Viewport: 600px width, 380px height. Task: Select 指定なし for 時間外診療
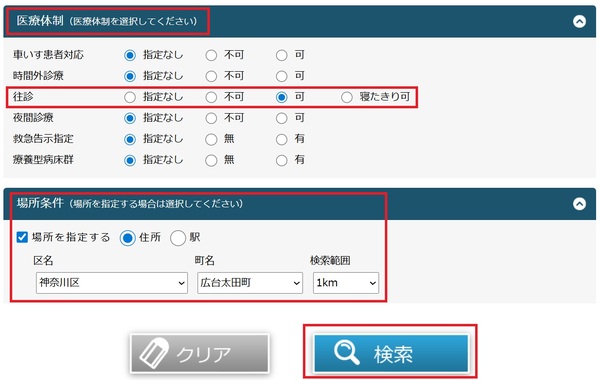coord(130,77)
